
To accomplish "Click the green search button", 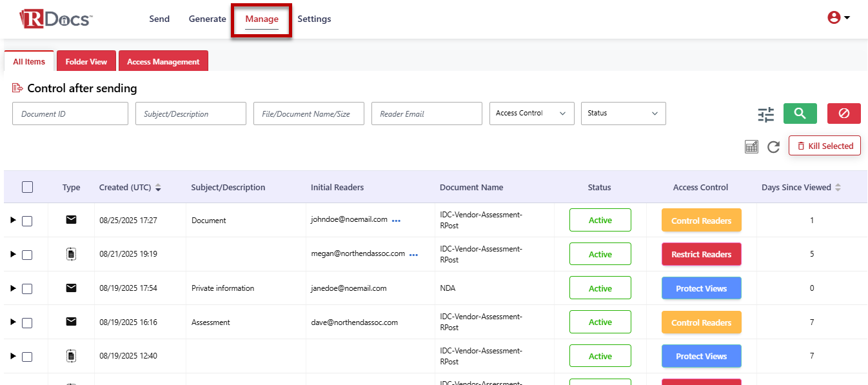I will click(800, 114).
